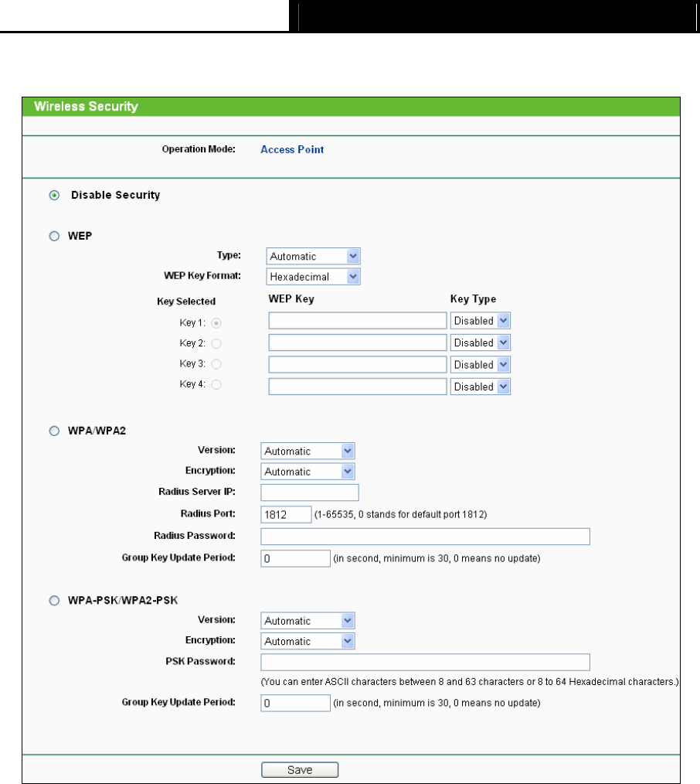
Task: Select Key 4 radio button
Action: [216, 384]
